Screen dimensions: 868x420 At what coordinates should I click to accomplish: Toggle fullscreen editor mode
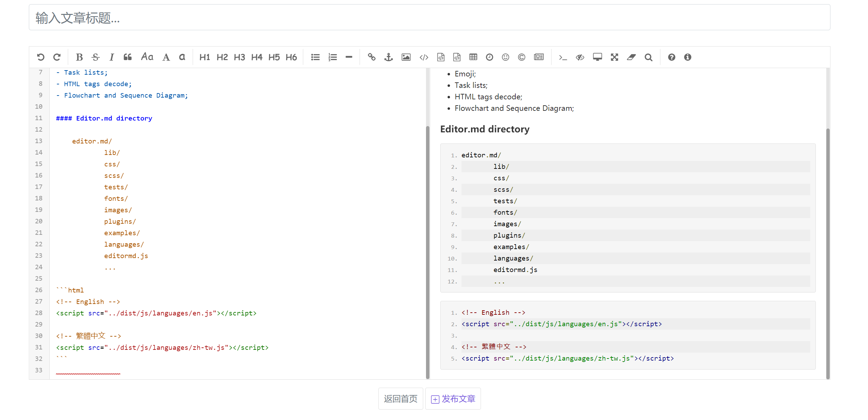click(614, 57)
